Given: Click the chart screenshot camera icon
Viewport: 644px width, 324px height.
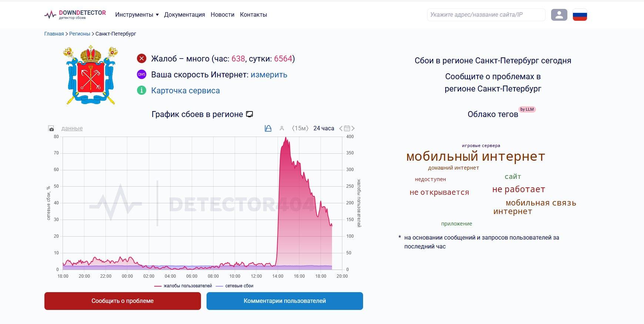Looking at the screenshot, I should [x=51, y=128].
